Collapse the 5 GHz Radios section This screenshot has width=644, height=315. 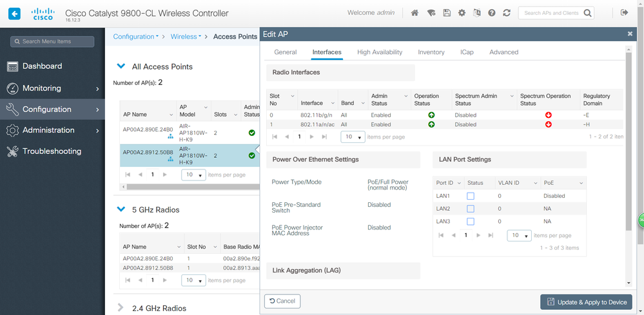coord(121,209)
